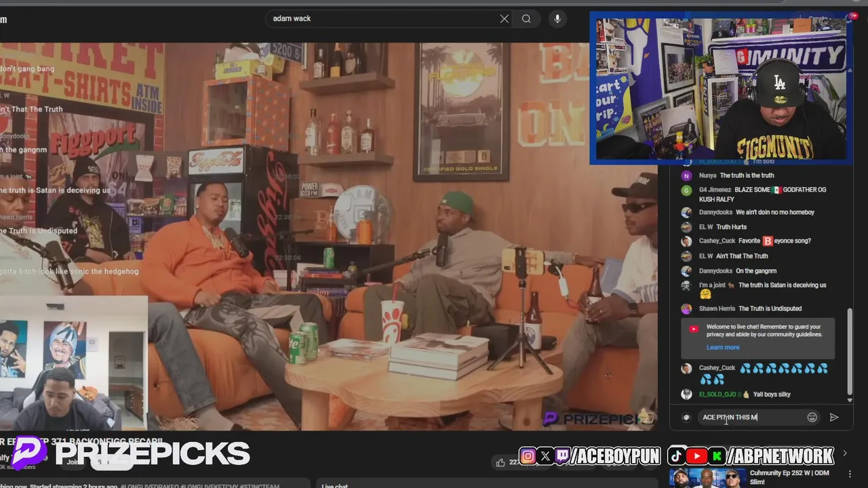868x488 pixels.
Task: Click the message "Truth Hurts"
Action: (731, 227)
